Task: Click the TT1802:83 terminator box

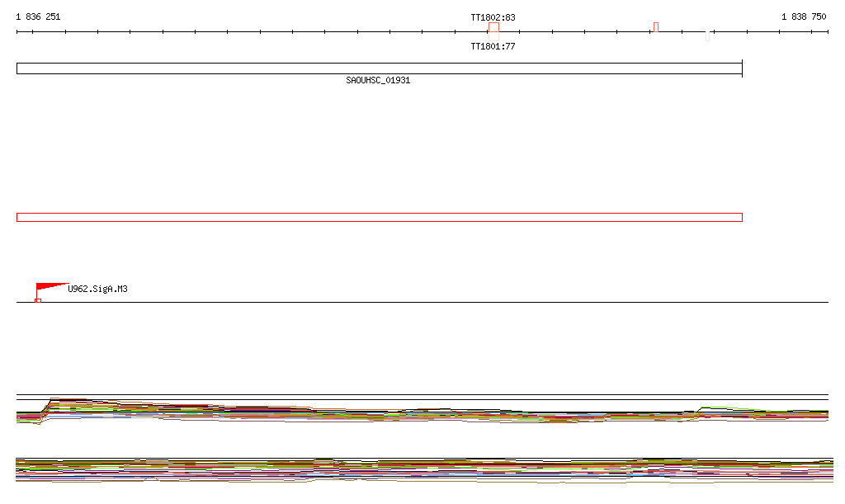Action: 493,27
